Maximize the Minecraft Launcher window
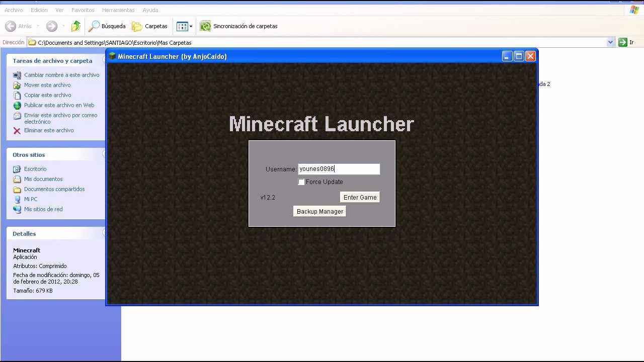 coord(519,56)
